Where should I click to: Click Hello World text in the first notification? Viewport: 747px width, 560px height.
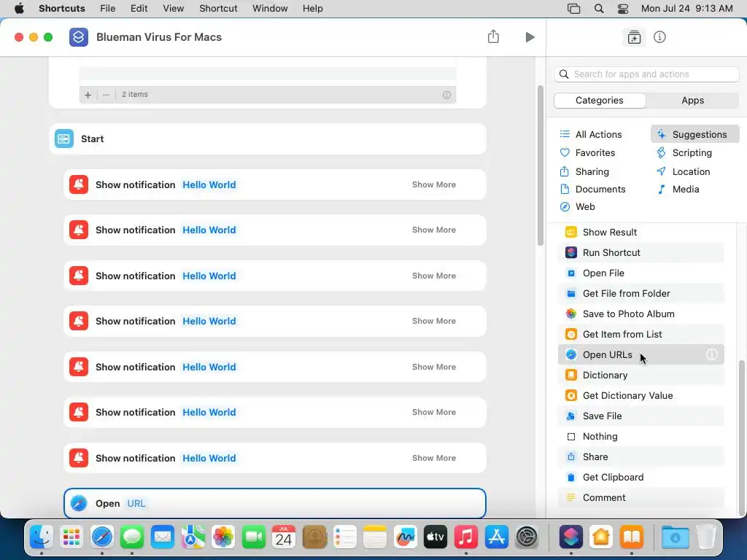pos(209,184)
